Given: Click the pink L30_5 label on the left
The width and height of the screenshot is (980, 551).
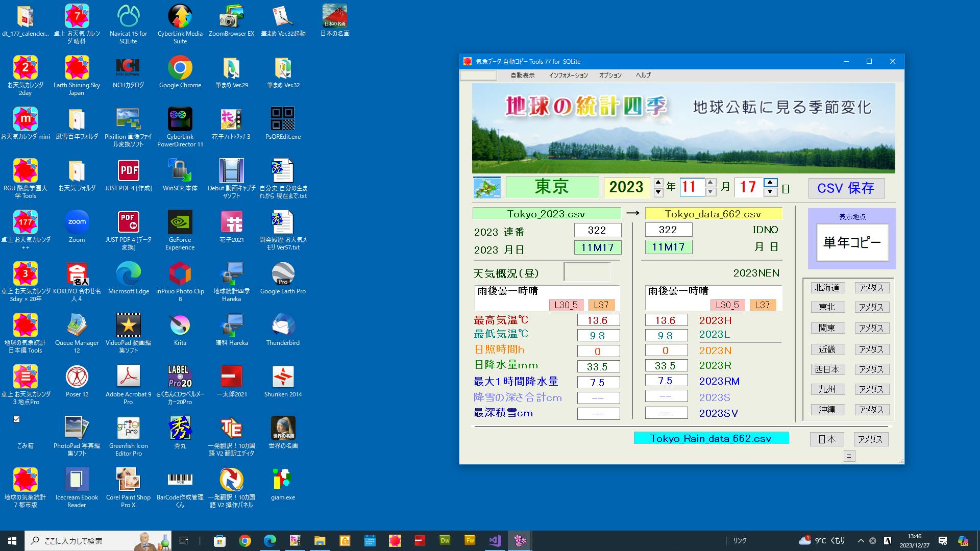Looking at the screenshot, I should click(566, 305).
